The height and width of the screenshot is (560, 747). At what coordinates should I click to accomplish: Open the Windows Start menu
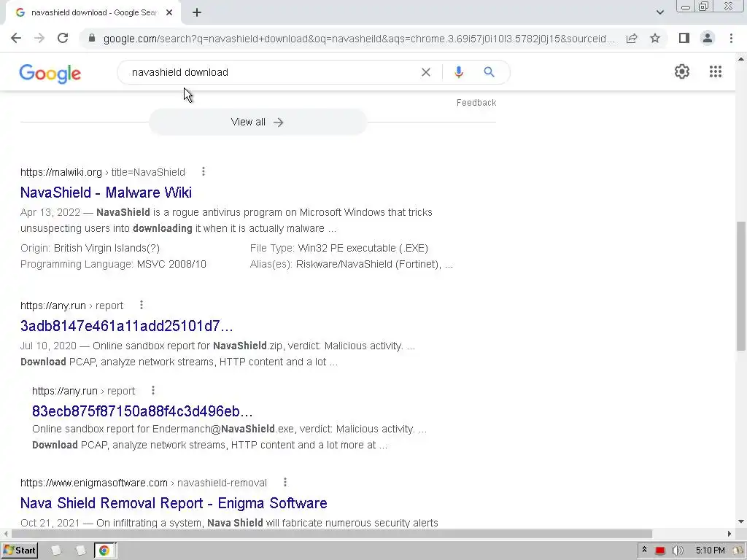20,551
